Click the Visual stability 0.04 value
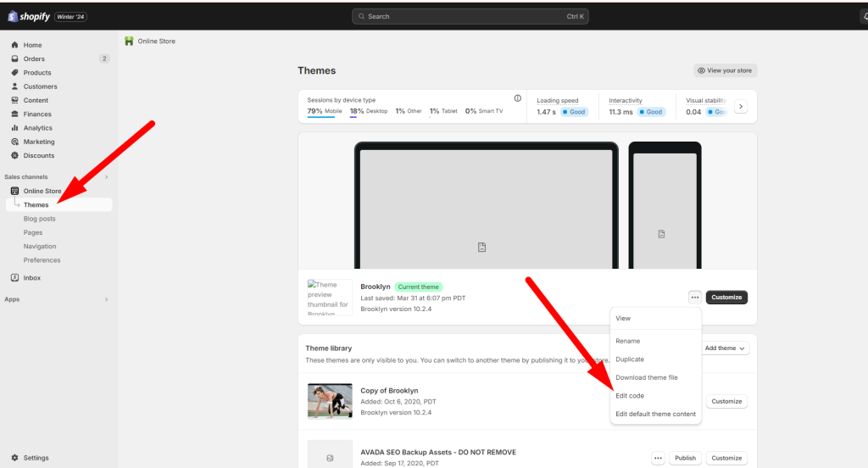 [693, 112]
